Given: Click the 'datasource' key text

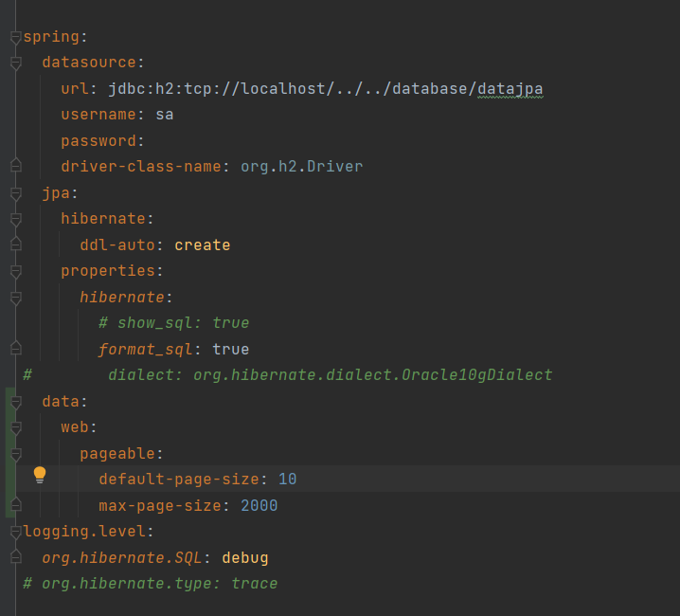Looking at the screenshot, I should tap(89, 63).
